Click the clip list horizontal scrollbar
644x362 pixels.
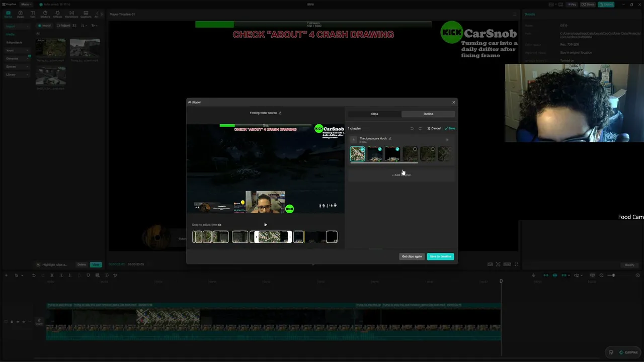[384, 163]
